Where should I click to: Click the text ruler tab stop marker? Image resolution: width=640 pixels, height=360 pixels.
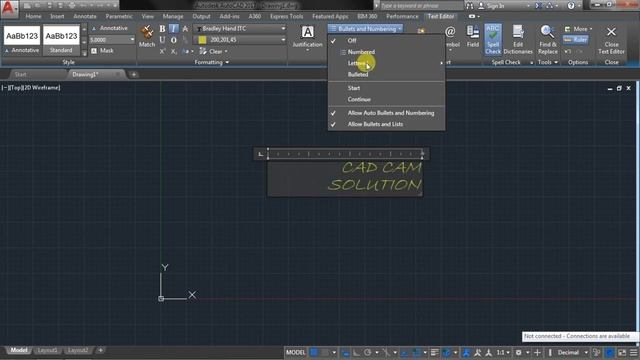click(x=260, y=154)
